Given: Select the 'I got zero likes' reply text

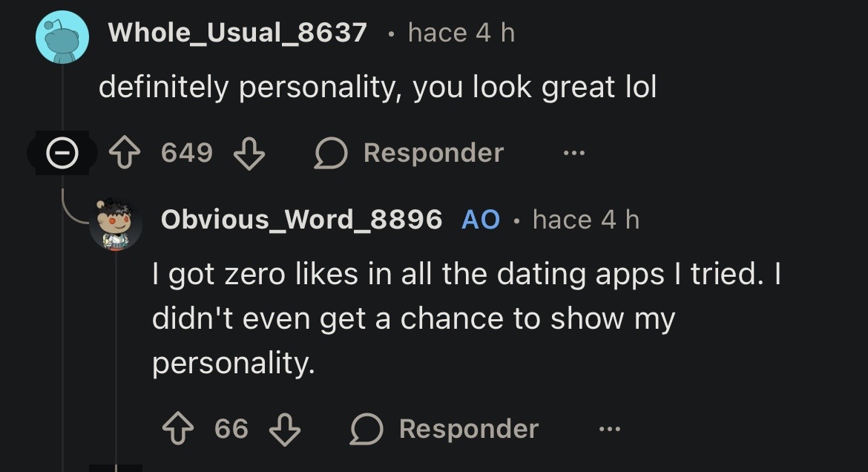Looking at the screenshot, I should (466, 319).
